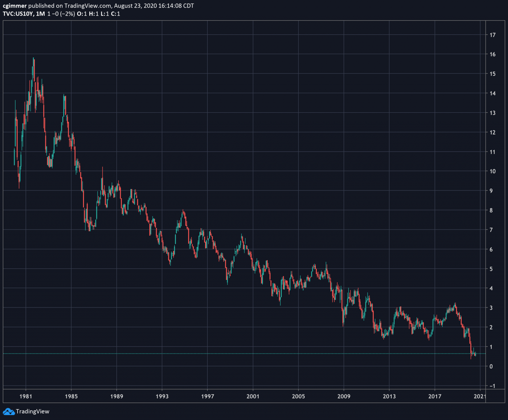Viewport: 508px width, 420px height.
Task: Toggle the dotted green horizontal support line
Action: 232,353
